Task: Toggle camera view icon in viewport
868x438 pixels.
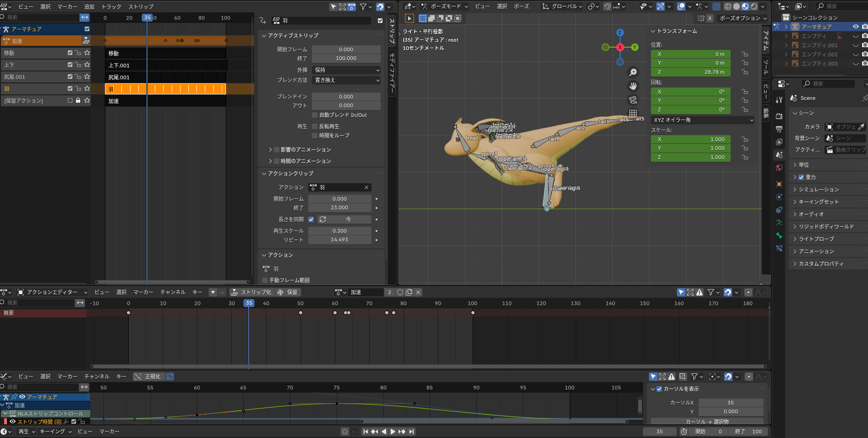Action: point(633,100)
